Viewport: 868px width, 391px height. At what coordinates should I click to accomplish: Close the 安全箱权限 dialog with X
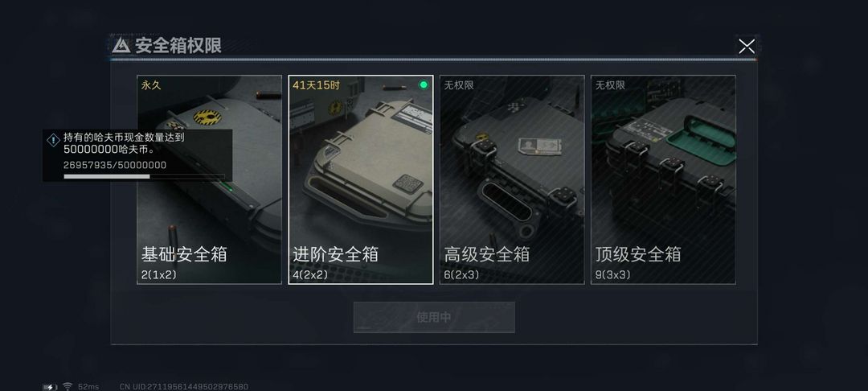pyautogui.click(x=746, y=47)
